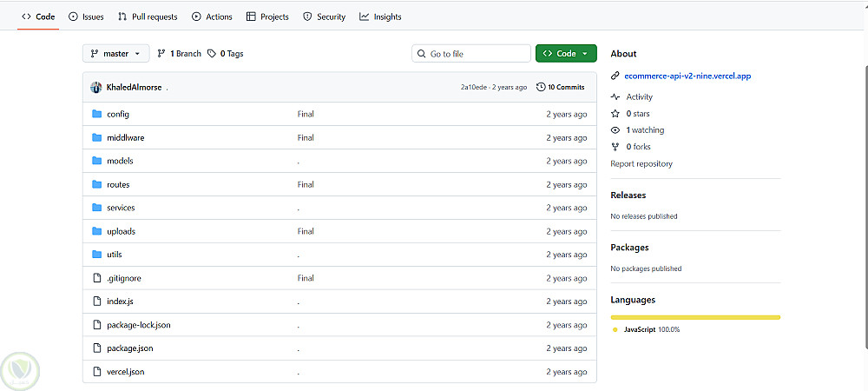Focus the Go to file search field
The height and width of the screenshot is (391, 868).
(471, 54)
